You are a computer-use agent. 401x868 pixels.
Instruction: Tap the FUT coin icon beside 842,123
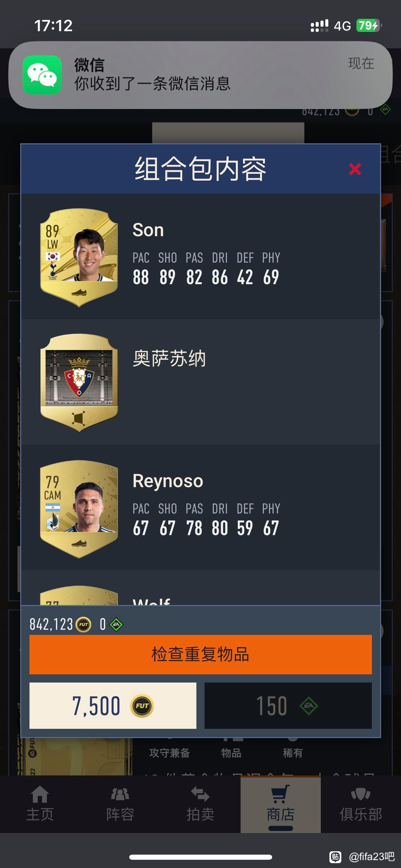point(83,625)
